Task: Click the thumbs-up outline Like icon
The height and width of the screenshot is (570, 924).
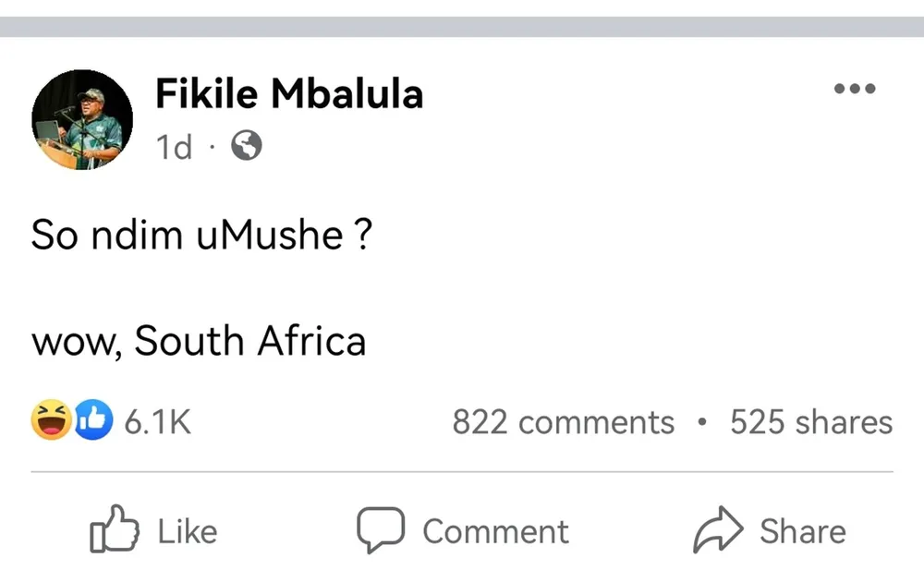Action: tap(114, 529)
